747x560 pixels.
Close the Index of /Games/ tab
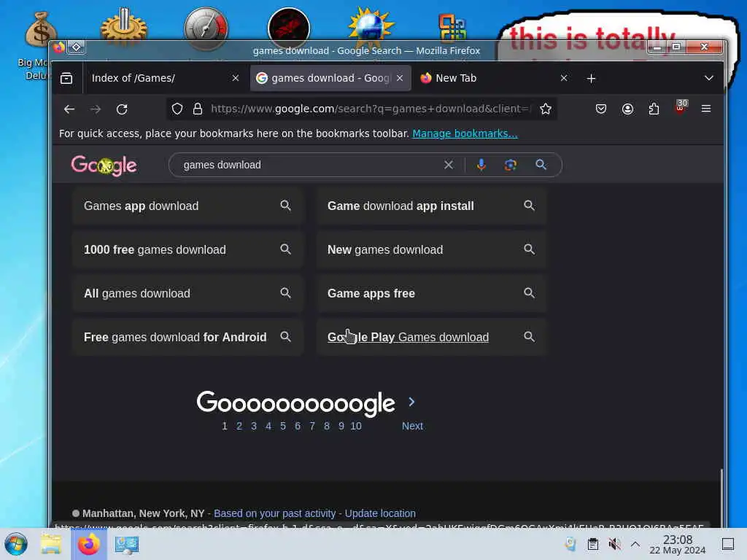[x=236, y=78]
